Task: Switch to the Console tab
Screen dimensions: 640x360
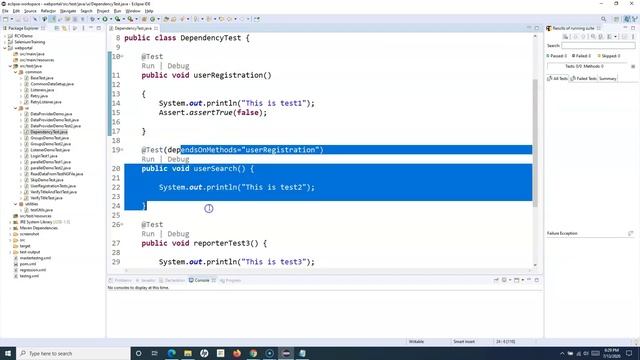Action: coord(202,280)
